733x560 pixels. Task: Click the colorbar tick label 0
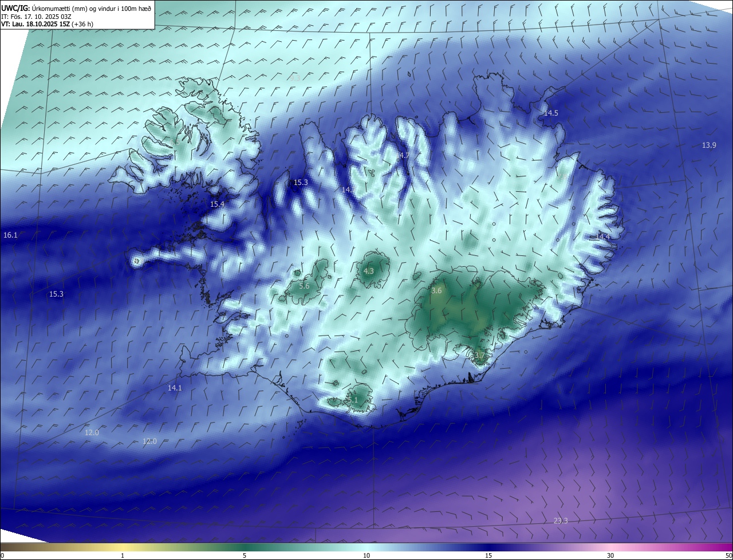tap(2, 555)
